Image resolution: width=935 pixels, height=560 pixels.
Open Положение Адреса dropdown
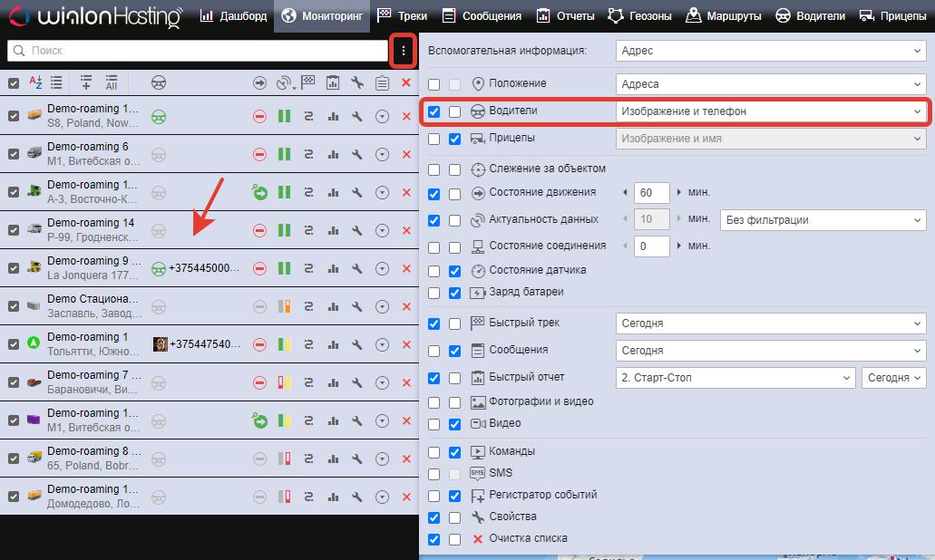coord(771,84)
